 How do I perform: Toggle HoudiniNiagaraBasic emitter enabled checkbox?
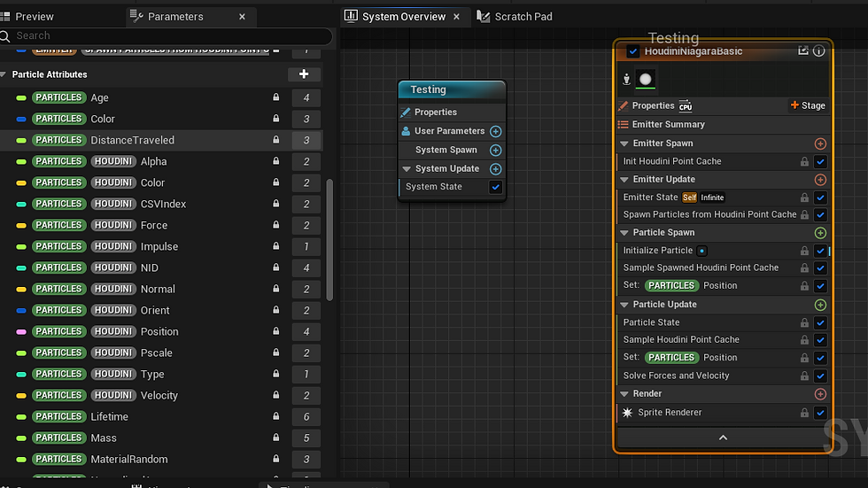click(x=632, y=51)
